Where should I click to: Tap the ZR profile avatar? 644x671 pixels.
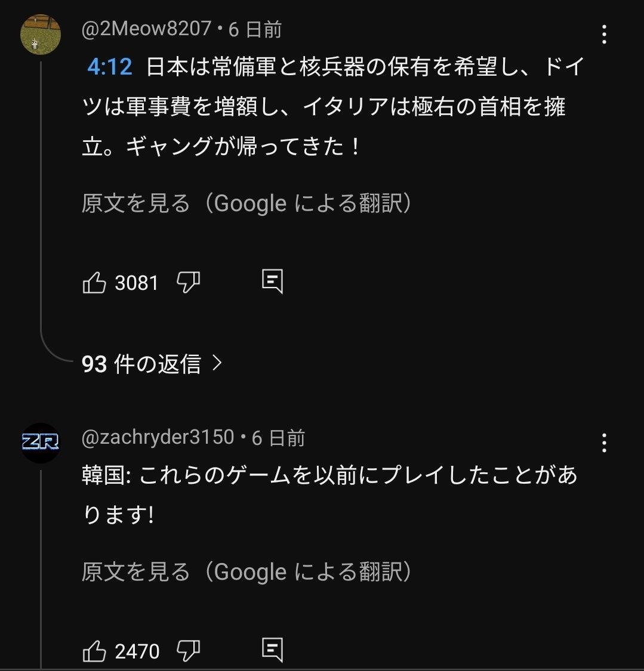[x=41, y=442]
